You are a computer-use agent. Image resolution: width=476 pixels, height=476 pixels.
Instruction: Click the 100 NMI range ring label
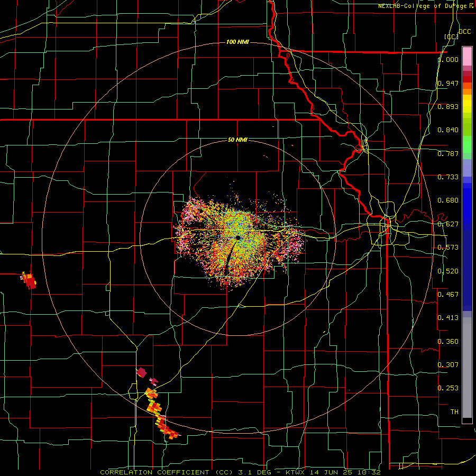click(237, 42)
